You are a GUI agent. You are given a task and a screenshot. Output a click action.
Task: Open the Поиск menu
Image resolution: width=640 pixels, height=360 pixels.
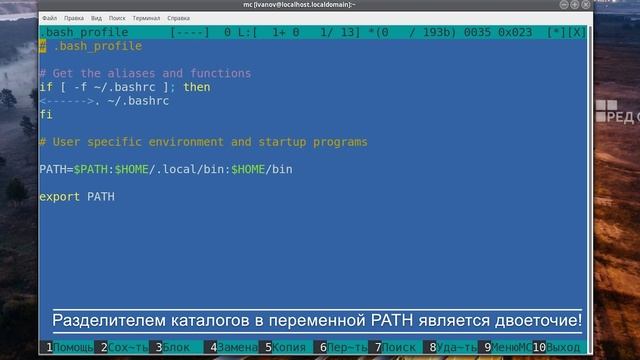pyautogui.click(x=117, y=18)
